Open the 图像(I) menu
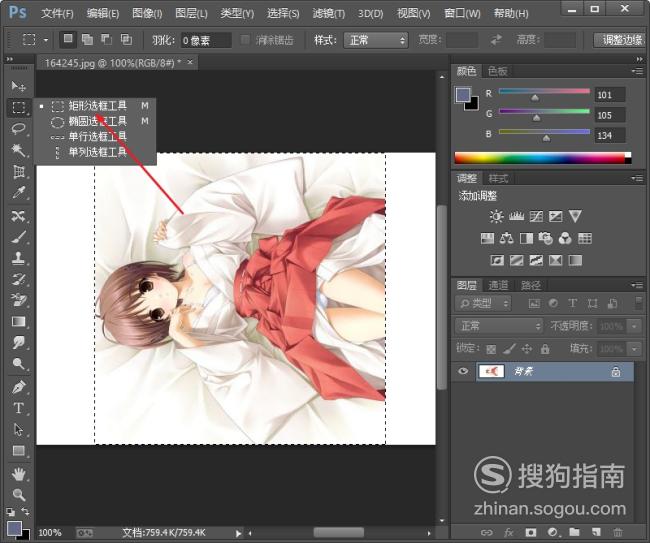 [x=147, y=13]
